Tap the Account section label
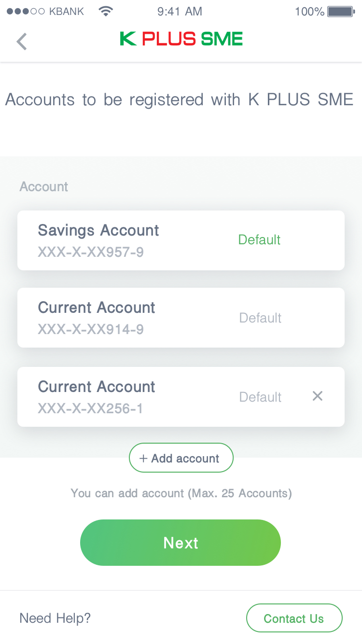 (x=44, y=187)
